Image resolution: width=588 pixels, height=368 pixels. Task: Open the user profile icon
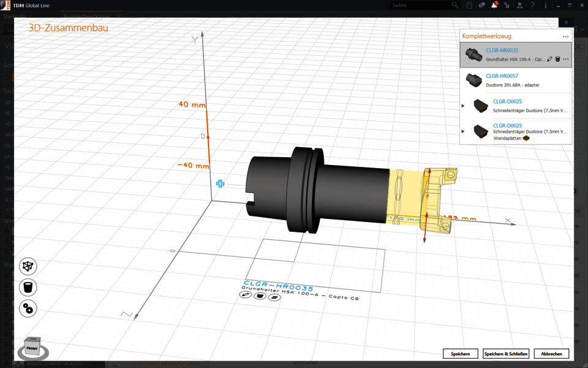520,6
